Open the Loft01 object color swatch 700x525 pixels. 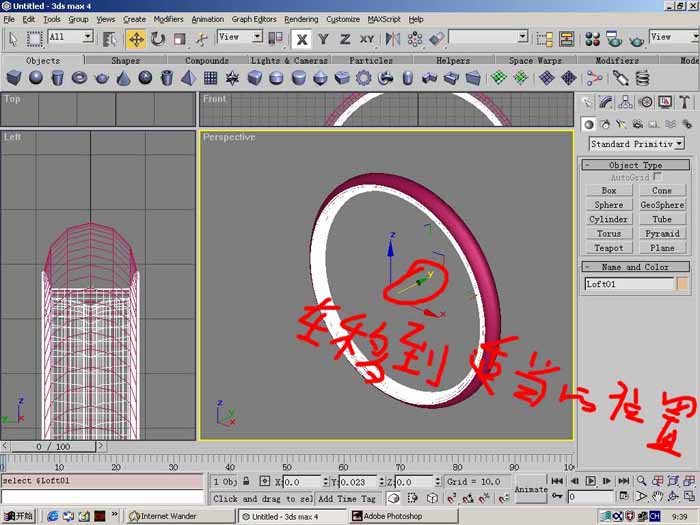click(682, 283)
